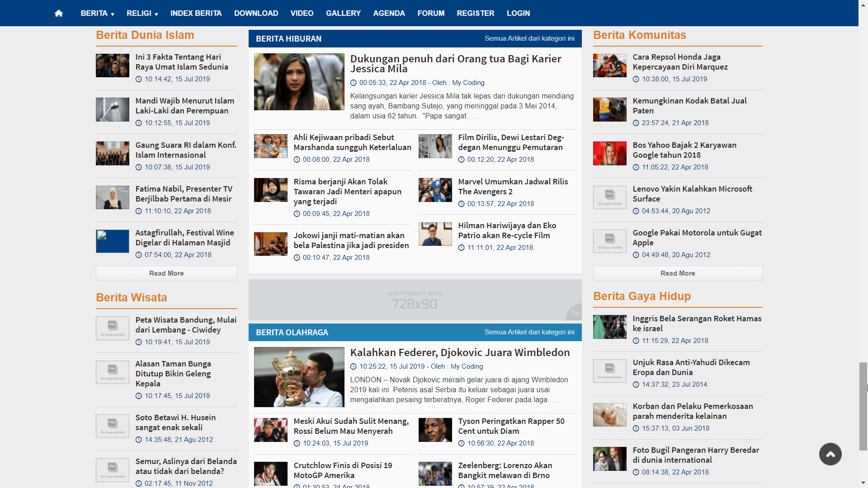Open Kalahkan Federer, Djokovic Juara Wimbledon headline
This screenshot has height=488, width=868.
[x=460, y=352]
